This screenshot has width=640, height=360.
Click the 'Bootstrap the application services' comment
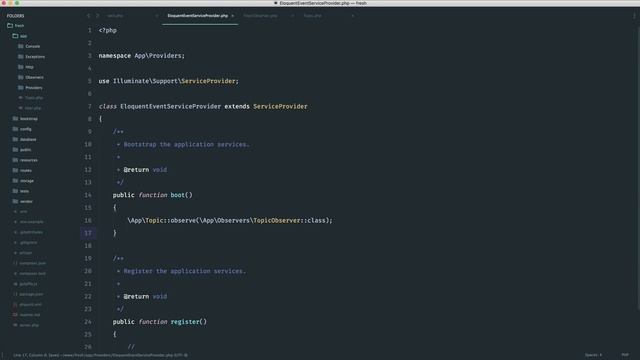click(186, 144)
